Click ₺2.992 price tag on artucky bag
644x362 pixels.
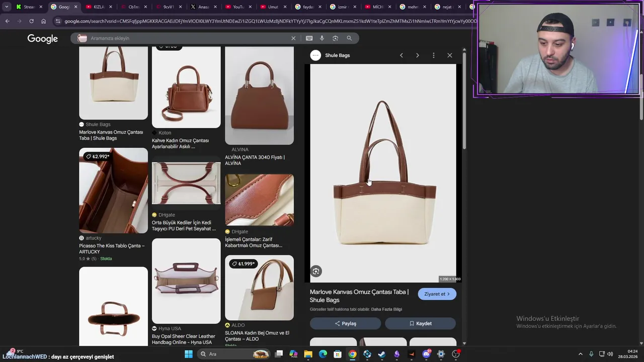click(98, 156)
